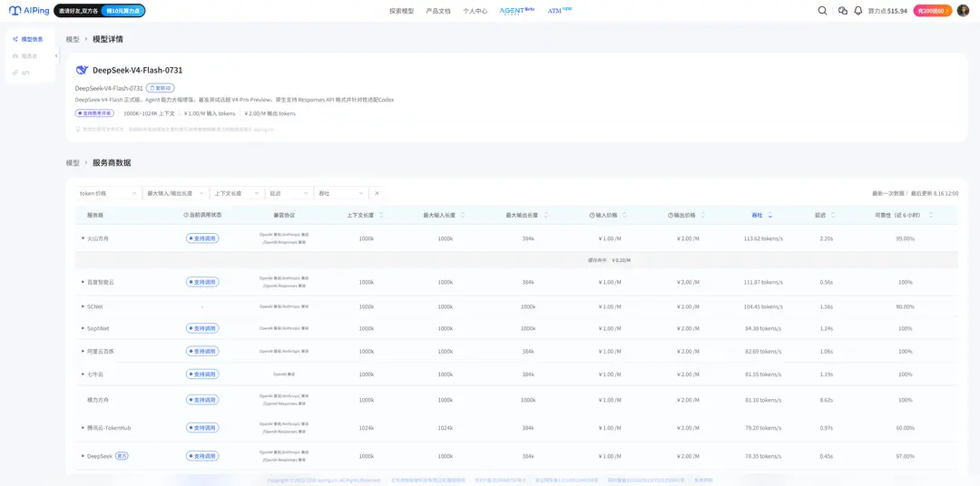Open the user avatar menu

pos(963,11)
